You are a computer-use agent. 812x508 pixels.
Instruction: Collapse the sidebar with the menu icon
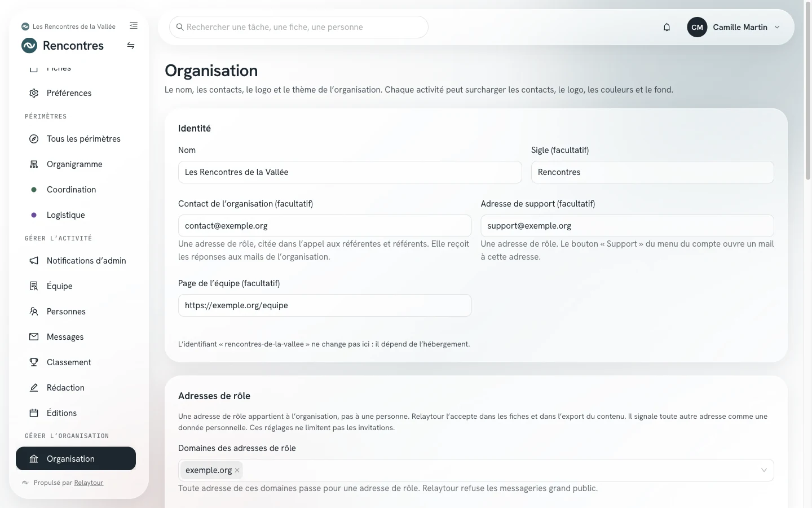coord(134,25)
